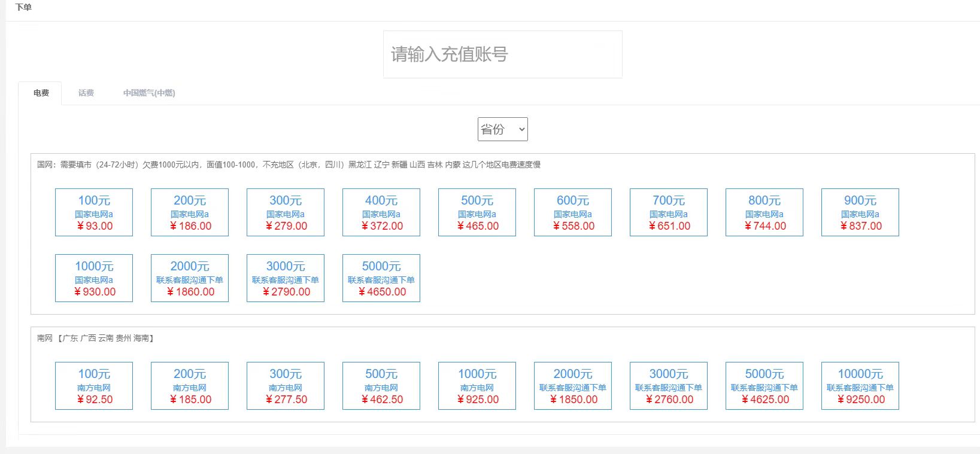Click the 国网 notice text about 欠费1000元以内
The width and height of the screenshot is (980, 454).
point(289,164)
